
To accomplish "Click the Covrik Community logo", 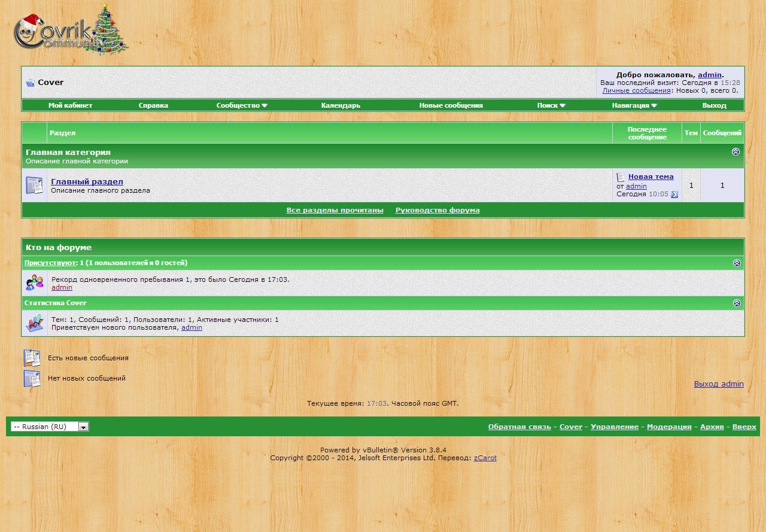I will [x=71, y=31].
